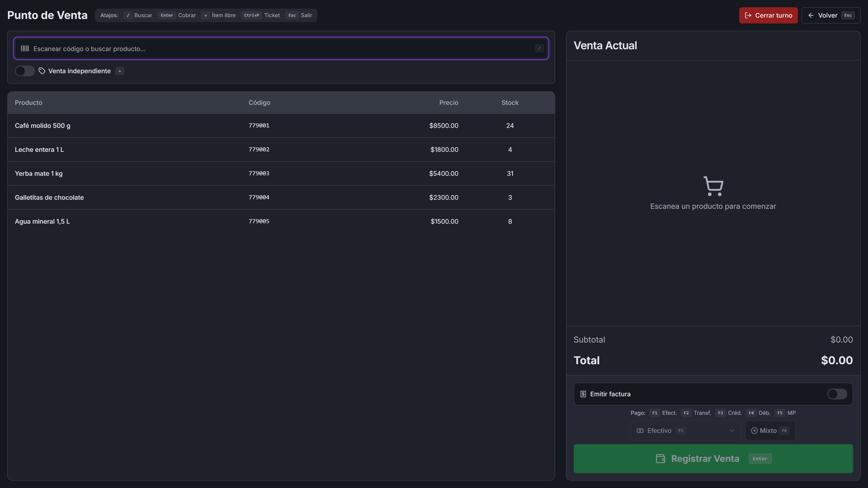
Task: Click the plus-circle icon on Mixto
Action: tap(755, 431)
